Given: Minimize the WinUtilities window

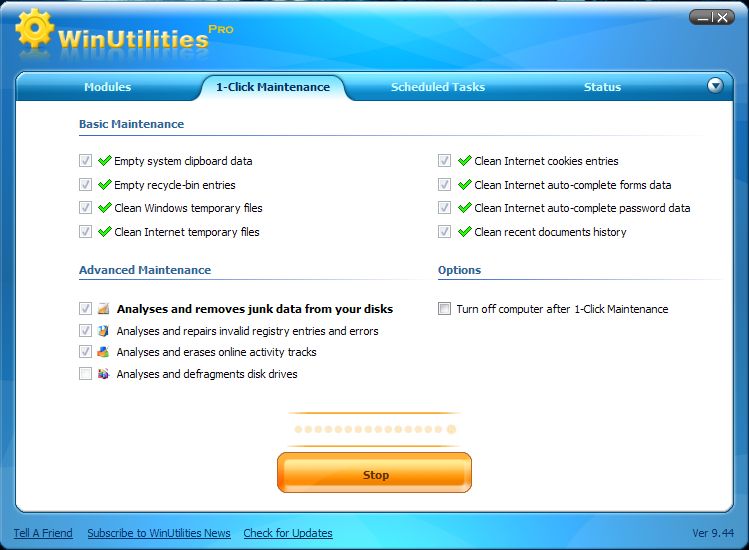Looking at the screenshot, I should [702, 18].
